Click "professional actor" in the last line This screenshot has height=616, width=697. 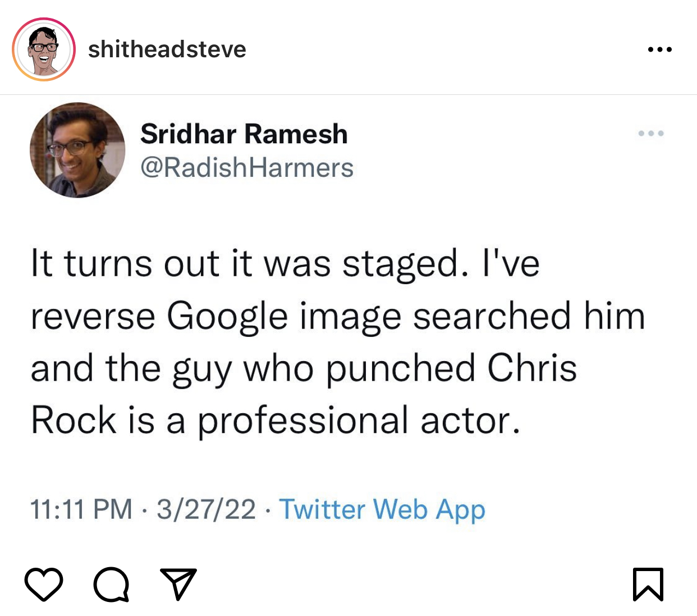tap(357, 421)
